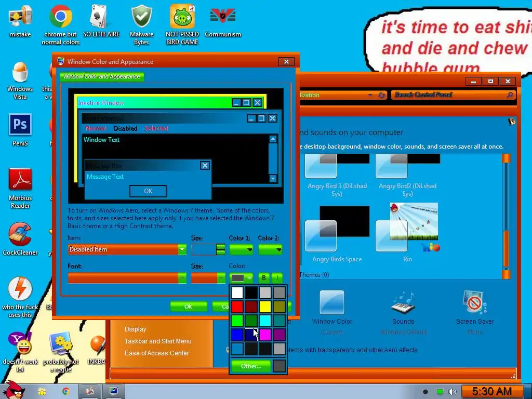Open 'Taskbar and Start Menu' link
Image resolution: width=532 pixels, height=399 pixels.
pyautogui.click(x=158, y=341)
